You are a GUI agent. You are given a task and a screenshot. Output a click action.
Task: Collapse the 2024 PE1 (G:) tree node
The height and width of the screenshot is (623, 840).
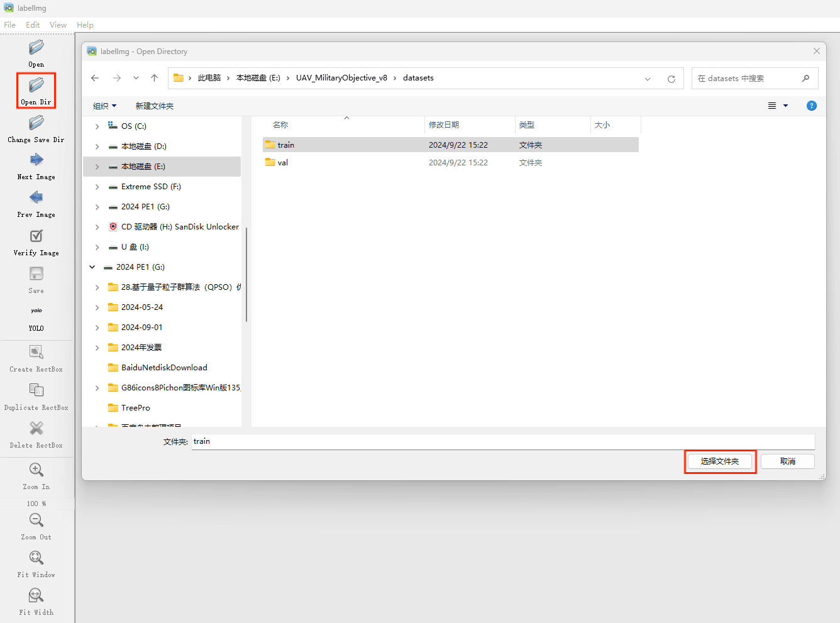[92, 267]
